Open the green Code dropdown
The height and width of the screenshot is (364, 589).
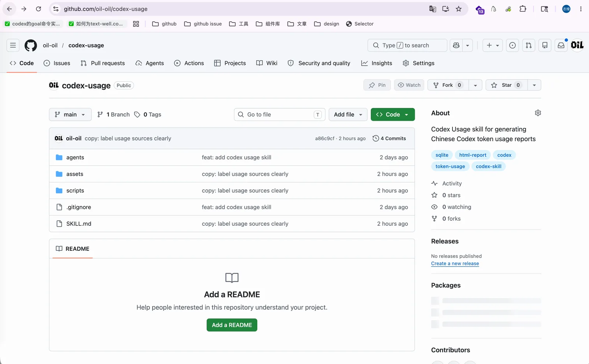point(392,114)
